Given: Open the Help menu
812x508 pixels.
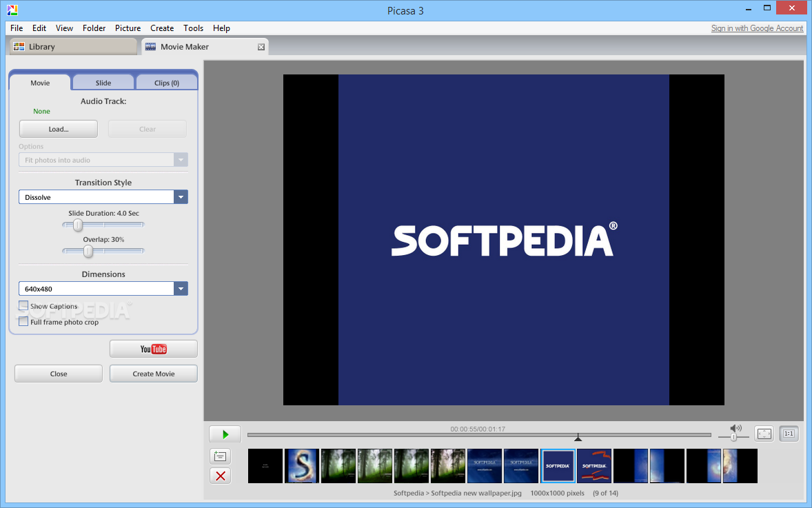Looking at the screenshot, I should 221,28.
